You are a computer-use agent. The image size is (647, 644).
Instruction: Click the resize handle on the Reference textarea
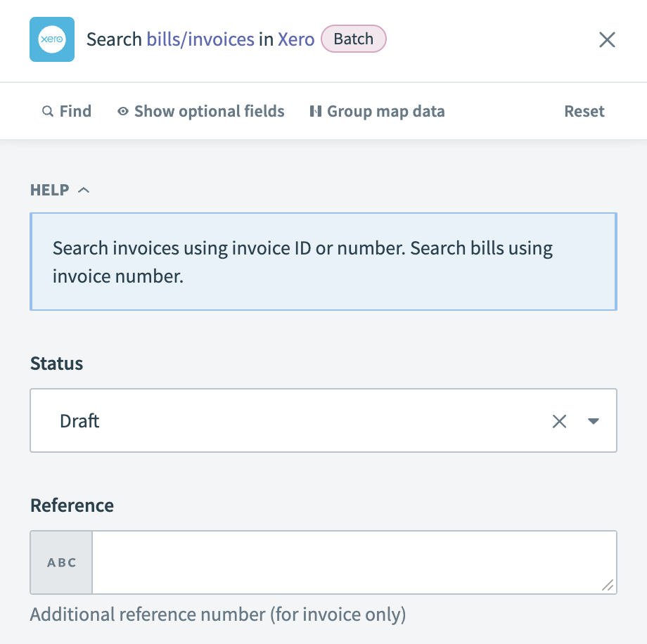pos(608,586)
